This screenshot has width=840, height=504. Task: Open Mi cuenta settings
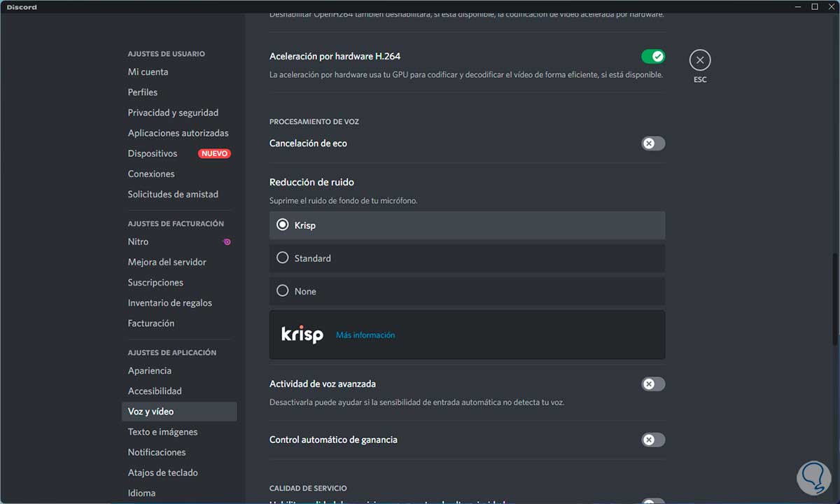[148, 72]
